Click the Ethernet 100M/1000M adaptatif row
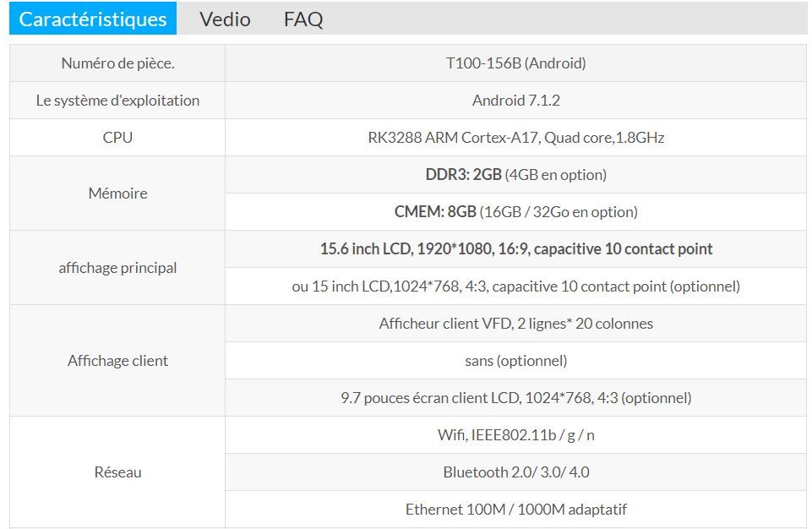 click(515, 510)
